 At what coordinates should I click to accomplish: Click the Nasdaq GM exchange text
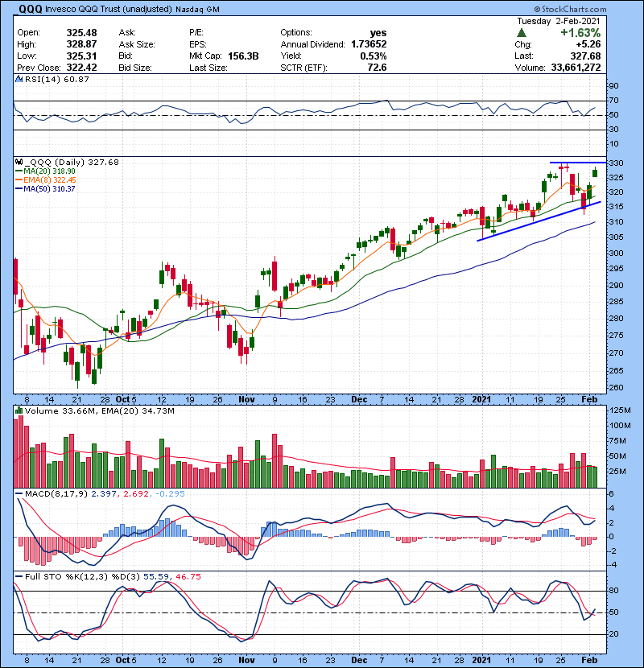click(x=197, y=10)
